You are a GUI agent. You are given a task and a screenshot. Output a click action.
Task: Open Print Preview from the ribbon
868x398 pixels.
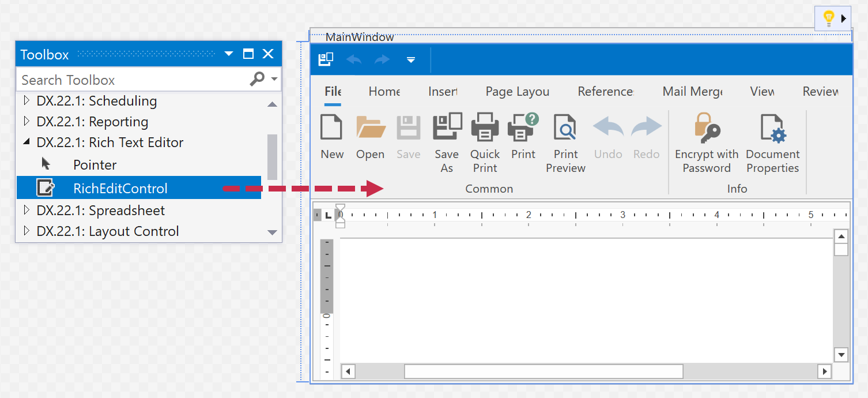point(565,128)
